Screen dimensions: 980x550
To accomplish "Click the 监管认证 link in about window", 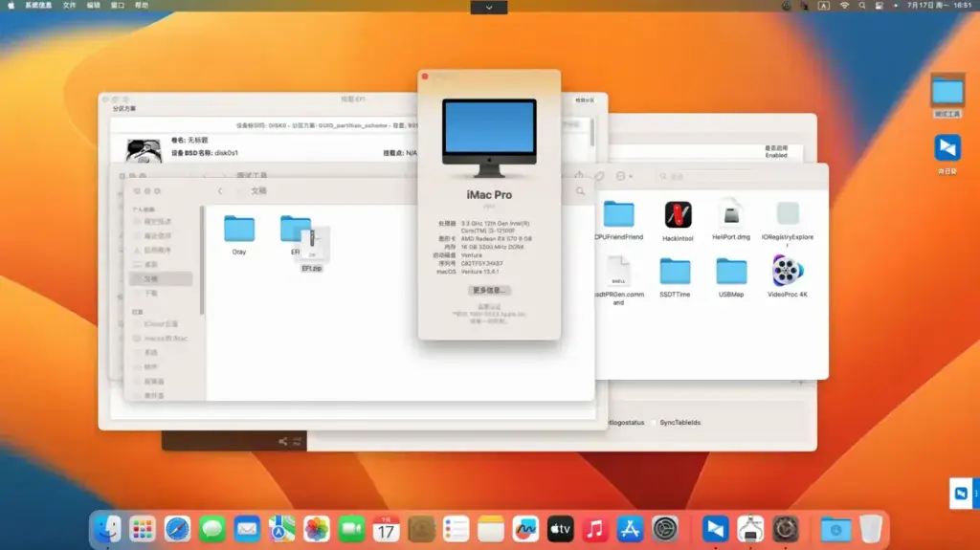I will click(489, 307).
